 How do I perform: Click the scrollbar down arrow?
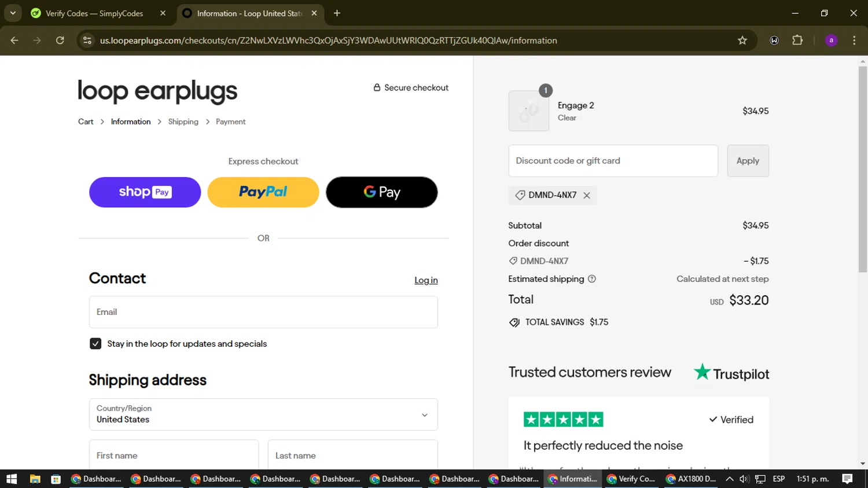(x=863, y=464)
